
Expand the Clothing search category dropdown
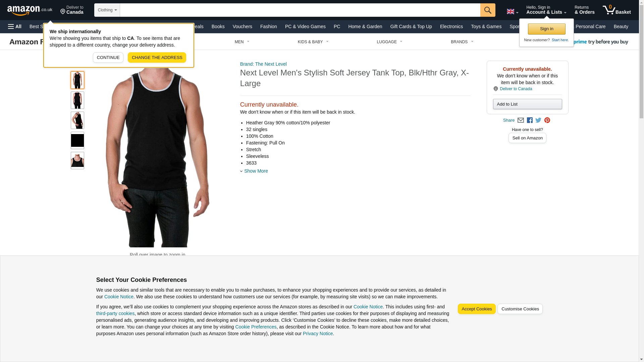(107, 10)
